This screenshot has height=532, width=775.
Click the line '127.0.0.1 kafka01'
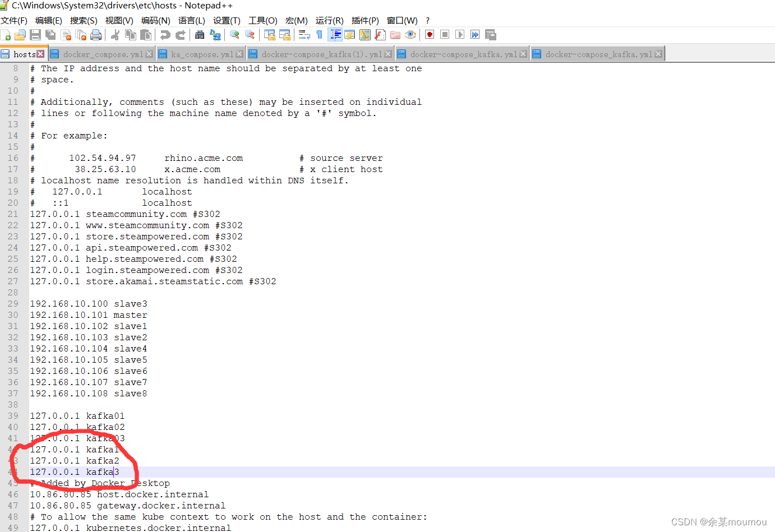pos(77,416)
